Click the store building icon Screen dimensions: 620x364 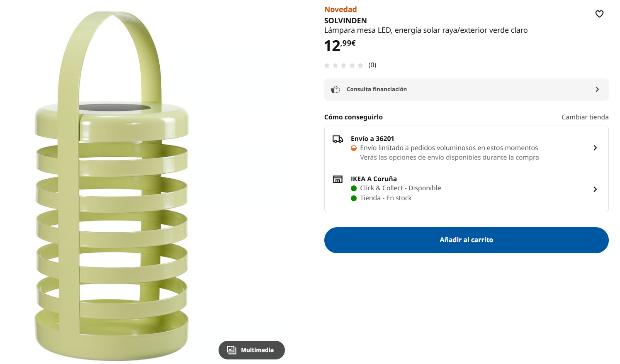click(x=338, y=180)
